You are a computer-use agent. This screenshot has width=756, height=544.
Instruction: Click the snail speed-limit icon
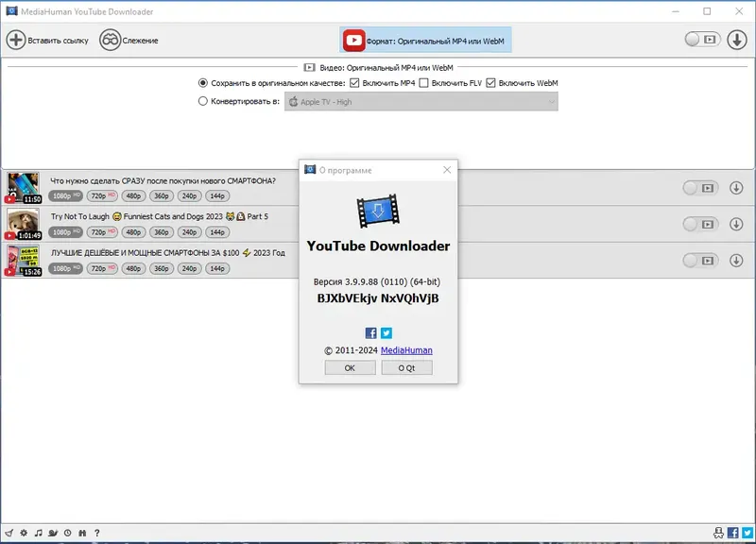[53, 533]
